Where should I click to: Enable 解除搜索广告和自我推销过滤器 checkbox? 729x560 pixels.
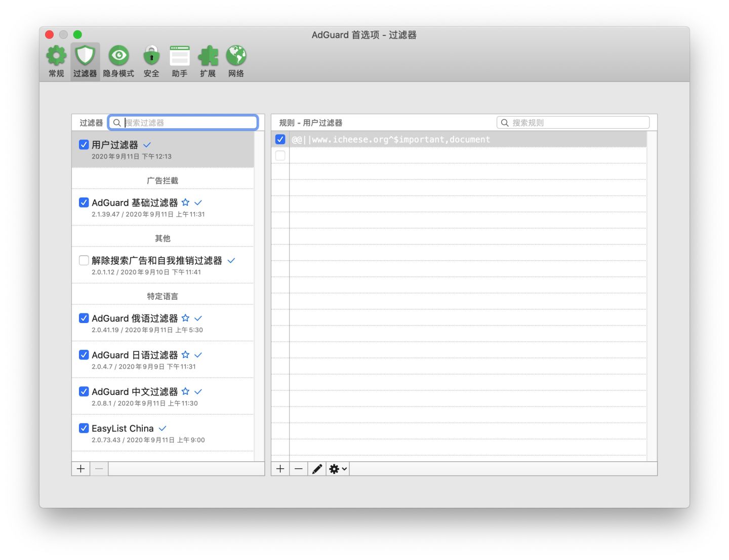(84, 260)
